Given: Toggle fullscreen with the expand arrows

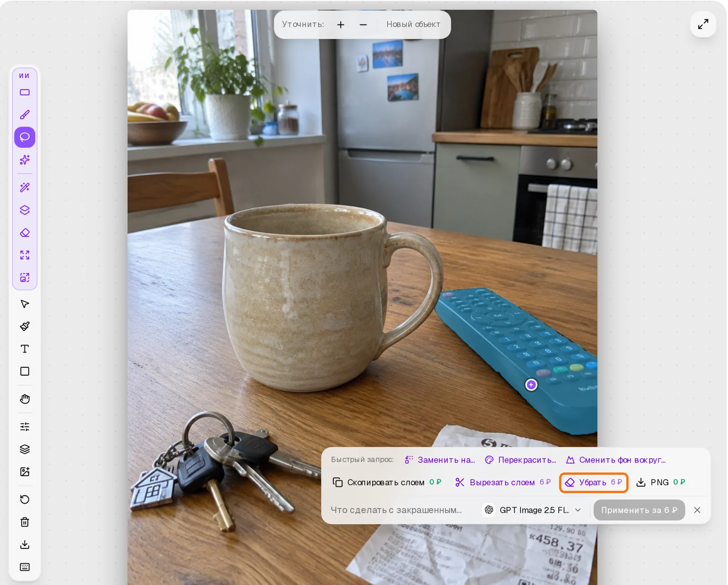Looking at the screenshot, I should pos(703,24).
